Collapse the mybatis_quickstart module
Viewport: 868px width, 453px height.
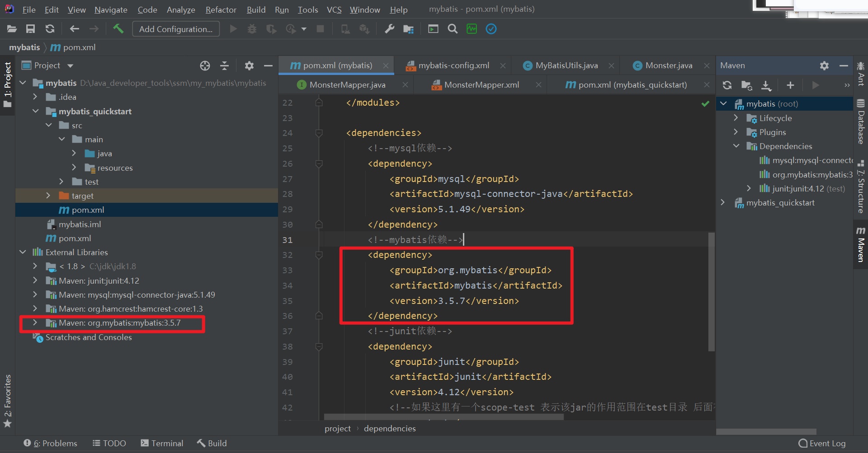(35, 111)
